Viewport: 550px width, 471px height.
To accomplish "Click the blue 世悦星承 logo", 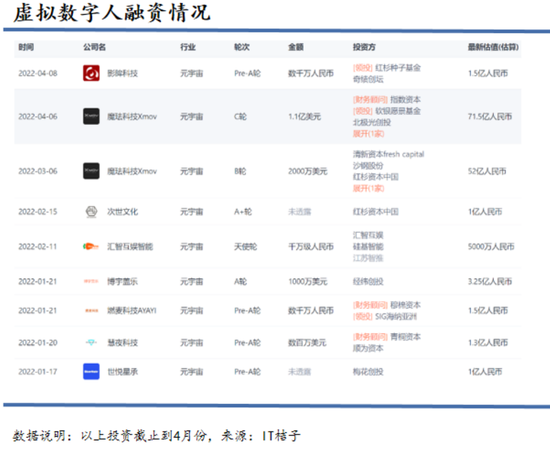I will 91,371.
